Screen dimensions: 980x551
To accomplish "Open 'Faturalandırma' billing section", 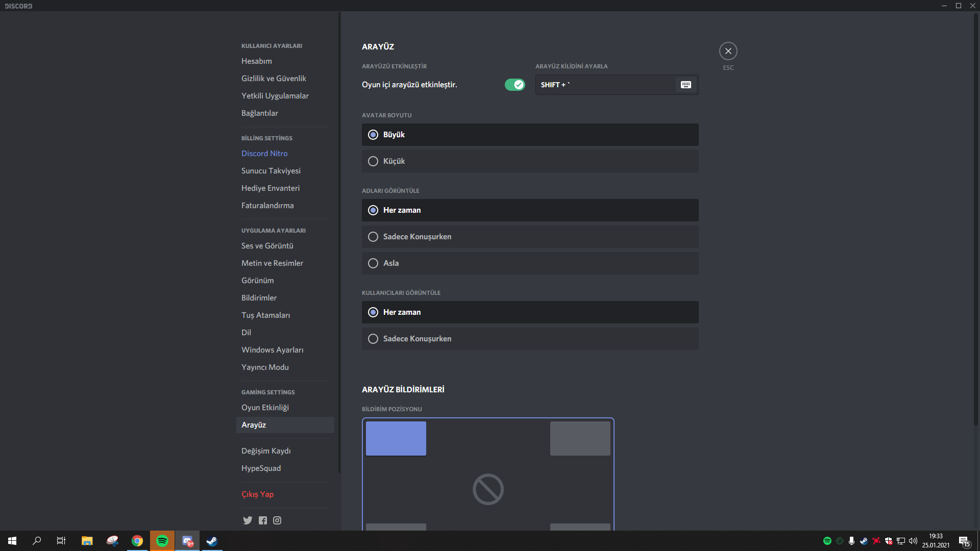I will 285,206.
